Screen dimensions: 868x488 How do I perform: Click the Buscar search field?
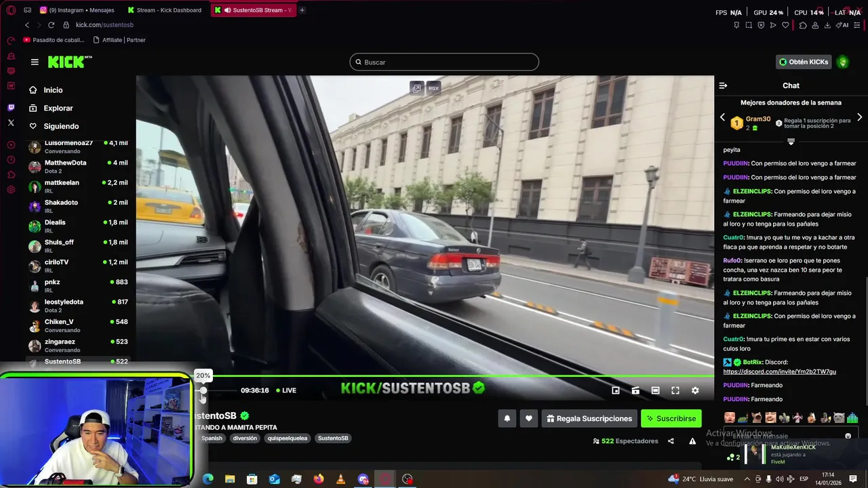(x=444, y=62)
